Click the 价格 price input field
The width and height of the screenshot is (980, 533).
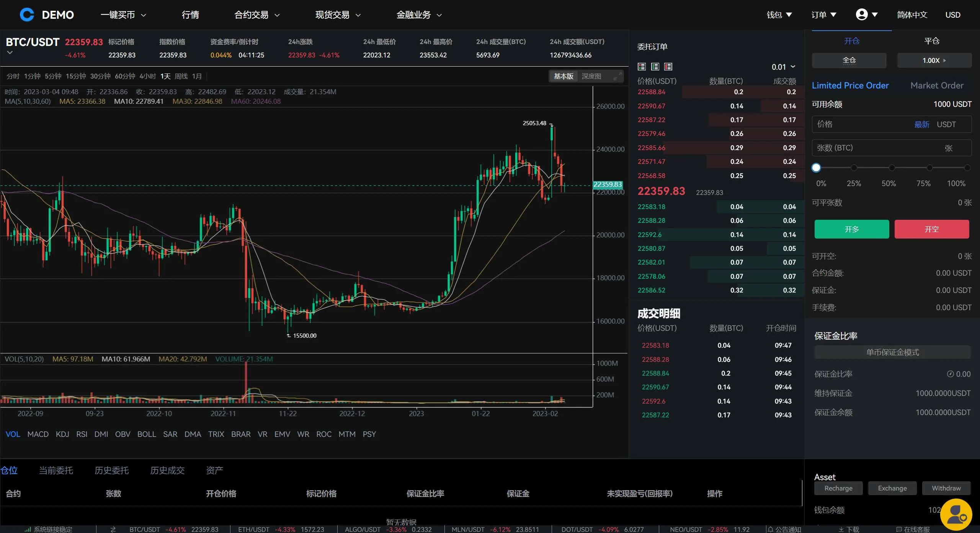[x=861, y=124]
